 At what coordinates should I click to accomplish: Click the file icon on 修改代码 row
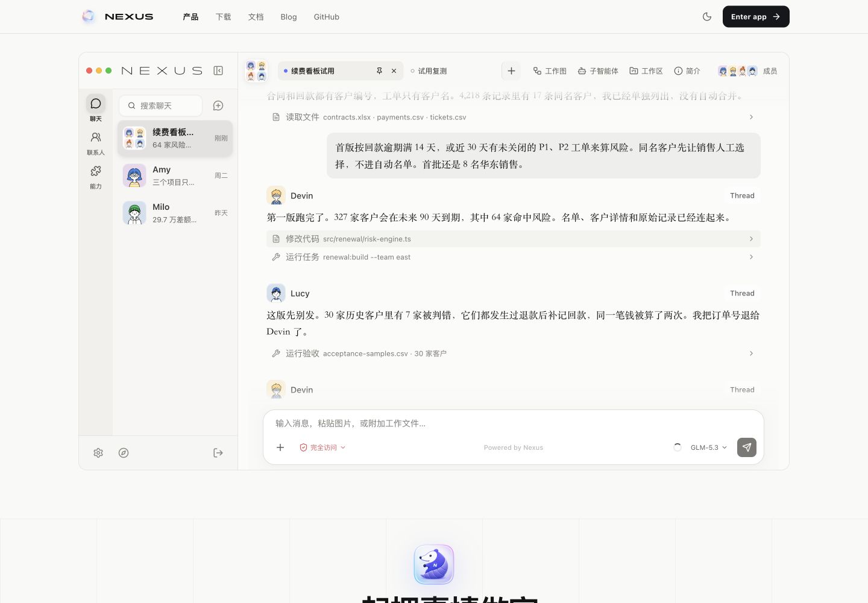[276, 239]
